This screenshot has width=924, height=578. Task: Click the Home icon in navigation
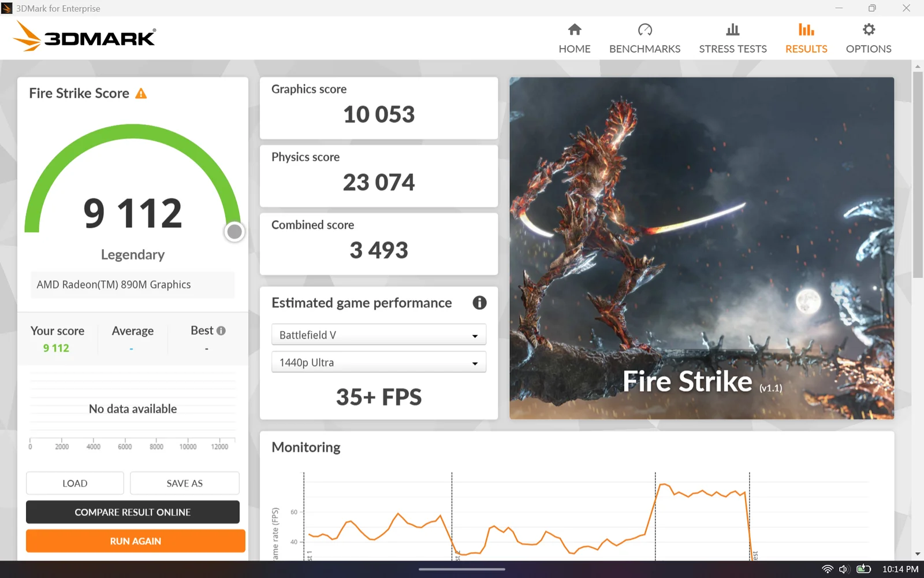(574, 29)
